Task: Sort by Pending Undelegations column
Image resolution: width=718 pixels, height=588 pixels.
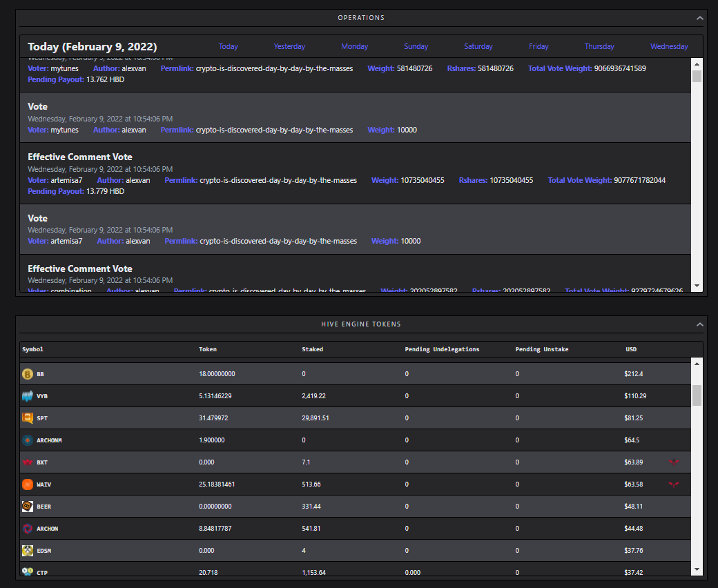Action: (x=442, y=349)
